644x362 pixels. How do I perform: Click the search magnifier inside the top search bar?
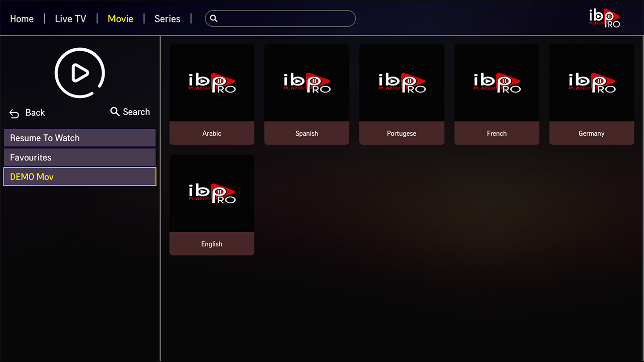213,18
